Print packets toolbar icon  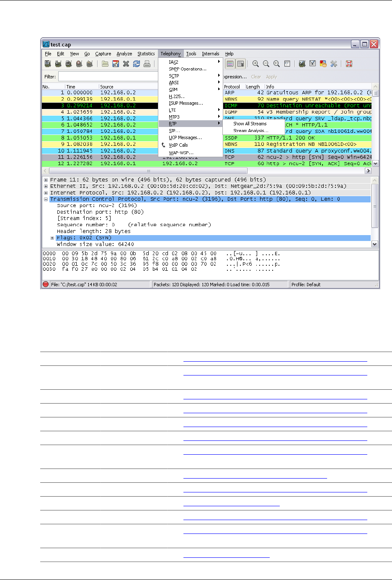[147, 64]
